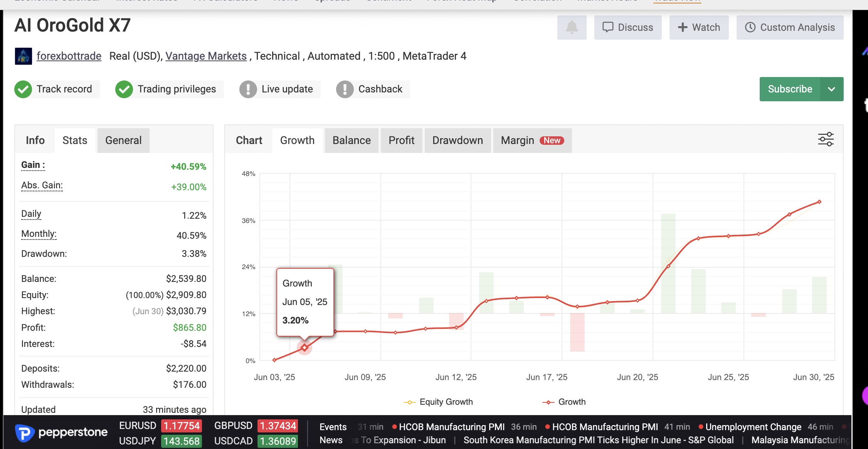Click the $2,220.00 deposits value
Screen dimensions: 868x449
point(186,369)
